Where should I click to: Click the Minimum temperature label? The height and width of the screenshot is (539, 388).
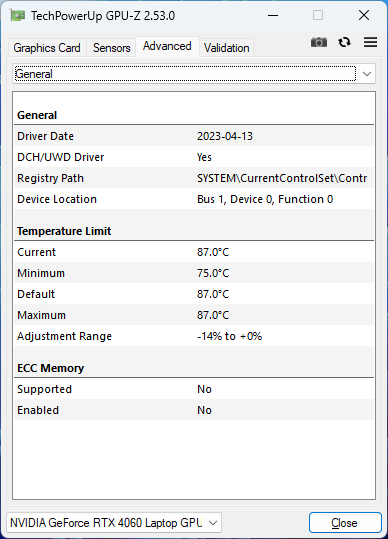pyautogui.click(x=41, y=273)
